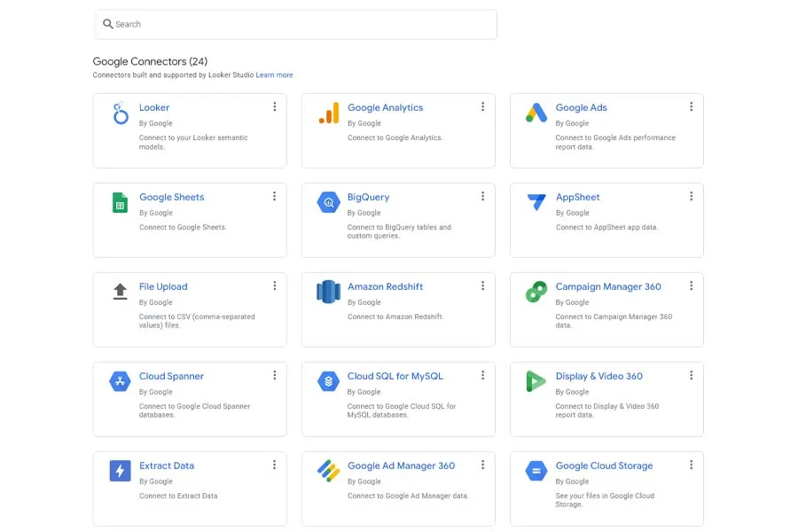Click the Google Sheets green icon

click(x=120, y=203)
